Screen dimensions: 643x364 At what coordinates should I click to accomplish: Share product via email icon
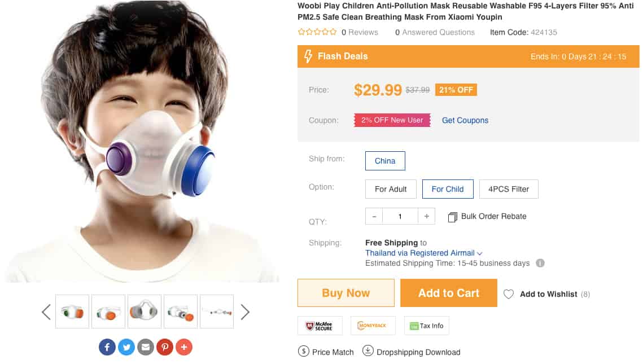[146, 347]
